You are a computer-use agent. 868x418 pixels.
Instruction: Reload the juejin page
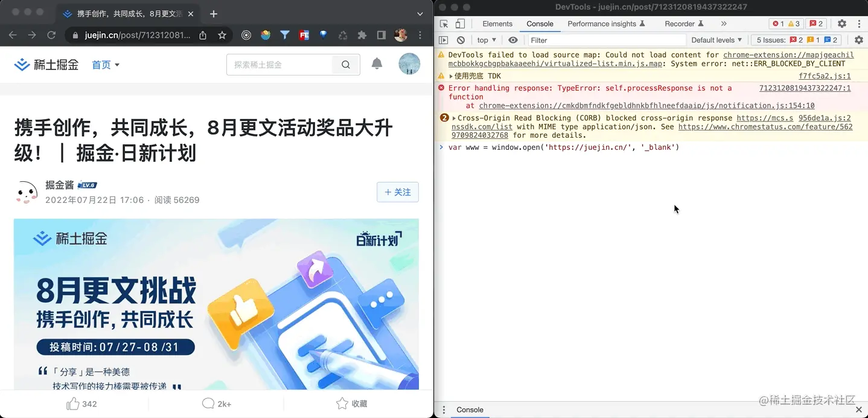point(51,36)
